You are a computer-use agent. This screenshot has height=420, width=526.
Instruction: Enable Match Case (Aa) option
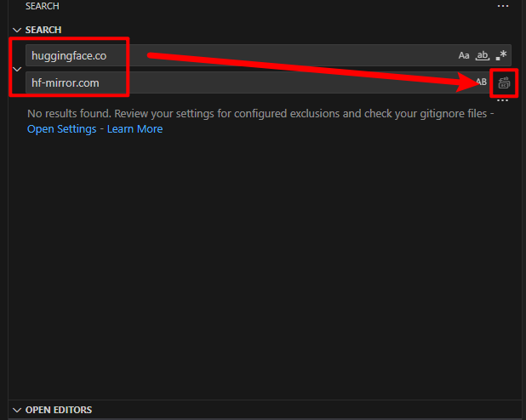click(x=464, y=55)
